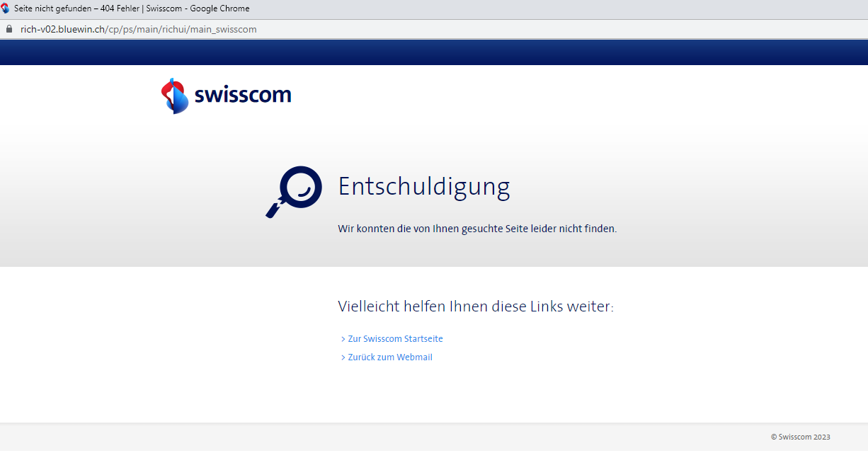
Task: Click the 'Vielleicht helfen Ihnen diese Links' heading
Action: coord(475,306)
